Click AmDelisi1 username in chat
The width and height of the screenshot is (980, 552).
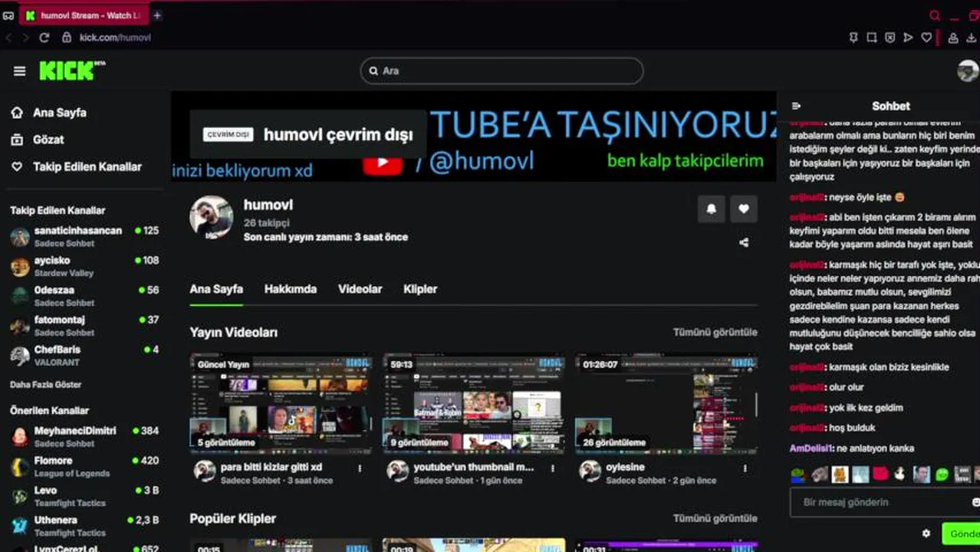811,449
